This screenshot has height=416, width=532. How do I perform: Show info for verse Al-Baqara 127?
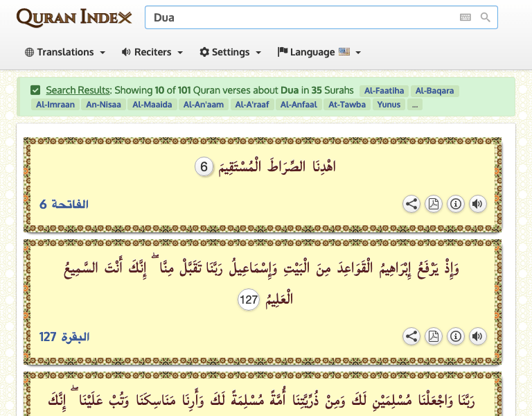(456, 336)
